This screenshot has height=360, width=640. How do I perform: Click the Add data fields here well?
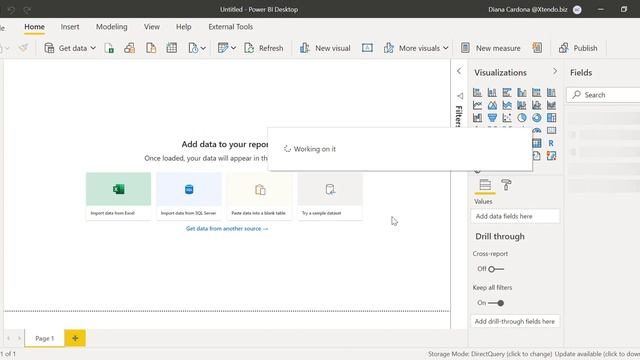(516, 216)
